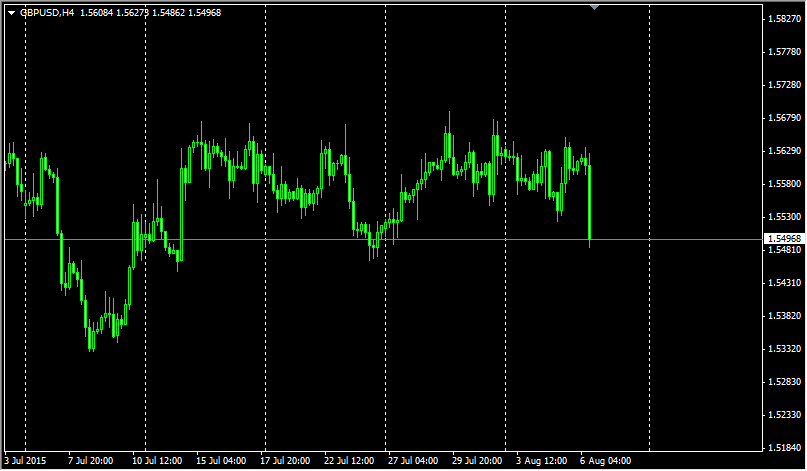The image size is (807, 471).
Task: Click the 1.55300 price scale label
Action: pos(784,217)
